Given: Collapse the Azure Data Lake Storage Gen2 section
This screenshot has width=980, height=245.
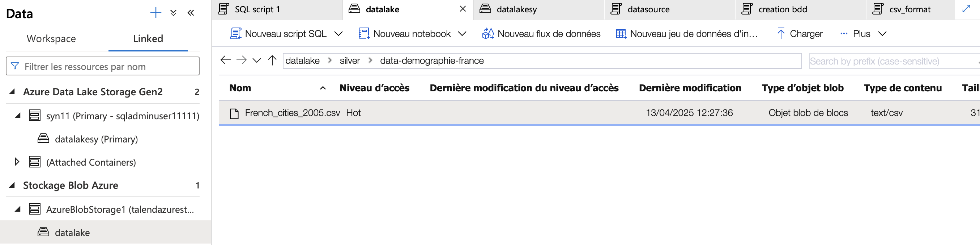Looking at the screenshot, I should [12, 92].
